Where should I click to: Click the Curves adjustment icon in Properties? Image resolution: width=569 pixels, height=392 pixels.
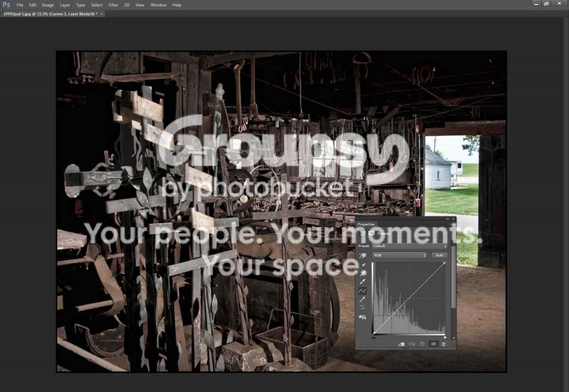point(362,234)
